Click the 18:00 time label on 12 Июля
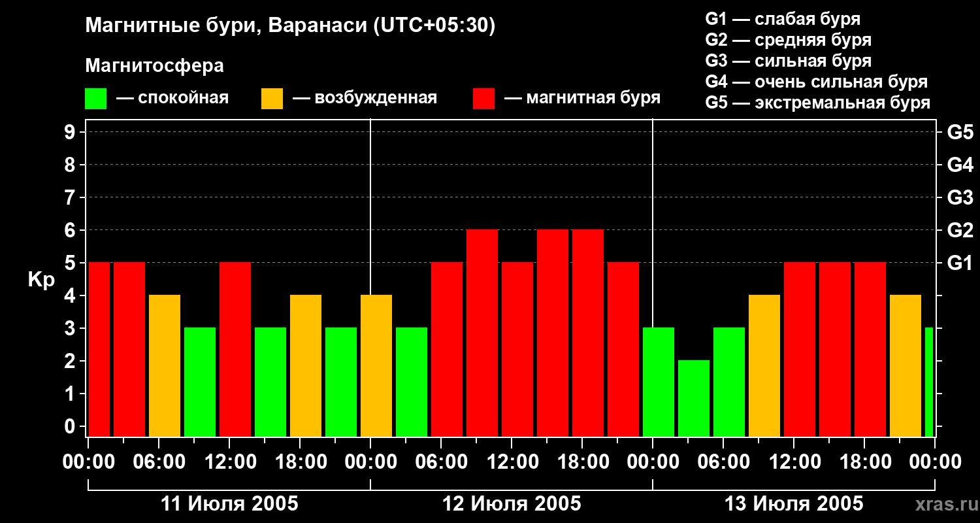This screenshot has height=523, width=980. (x=582, y=462)
